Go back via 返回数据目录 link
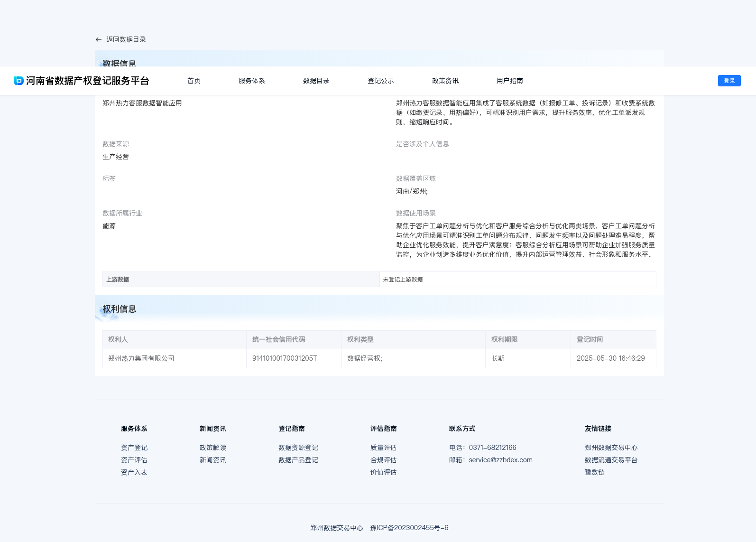 (x=126, y=39)
